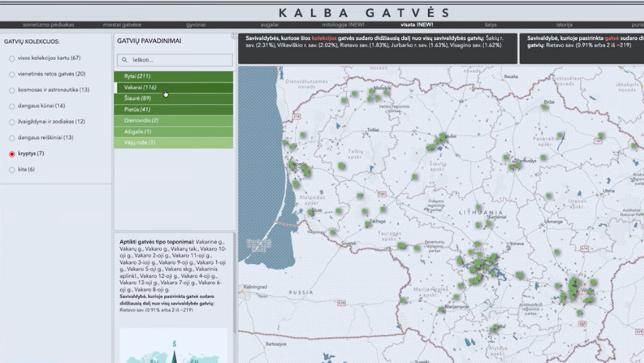Viewport: 644px width, 363px height.
Task: Select 'Rytai (211)' street name row
Action: [173, 76]
